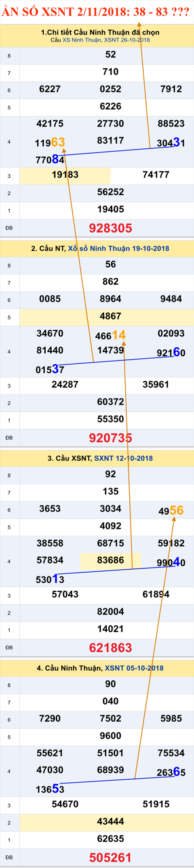Select prize 7 number 135

[x=110, y=492]
